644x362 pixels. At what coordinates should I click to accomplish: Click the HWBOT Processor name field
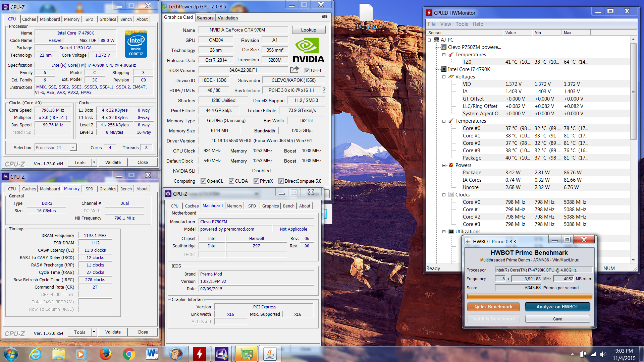click(543, 270)
